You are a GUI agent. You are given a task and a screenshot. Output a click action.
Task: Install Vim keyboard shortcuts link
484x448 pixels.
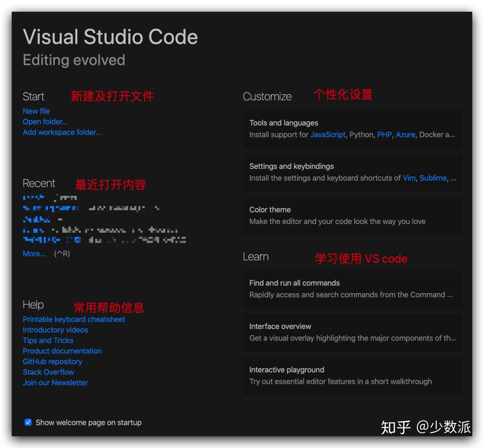click(409, 178)
